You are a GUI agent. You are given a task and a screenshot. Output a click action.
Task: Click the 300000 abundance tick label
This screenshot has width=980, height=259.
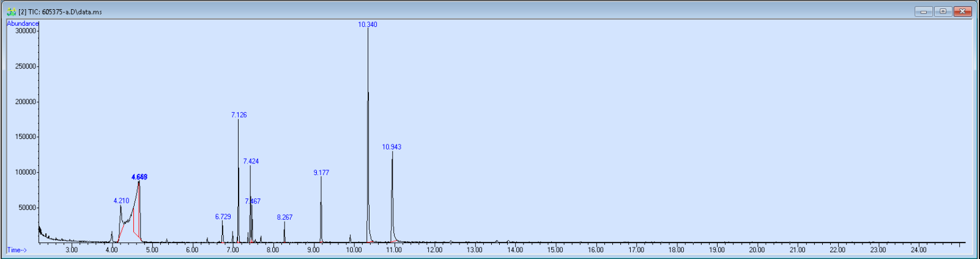click(26, 31)
